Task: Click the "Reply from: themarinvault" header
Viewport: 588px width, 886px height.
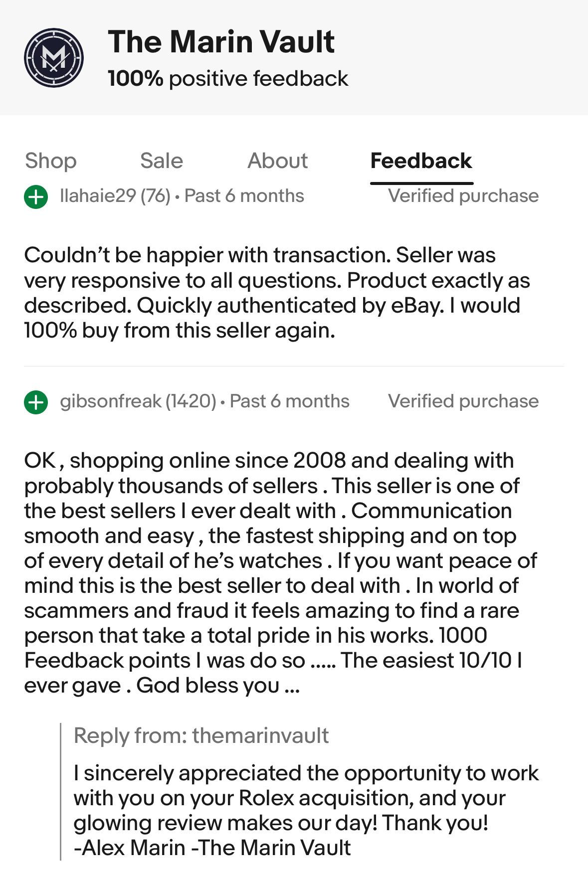Action: [201, 735]
